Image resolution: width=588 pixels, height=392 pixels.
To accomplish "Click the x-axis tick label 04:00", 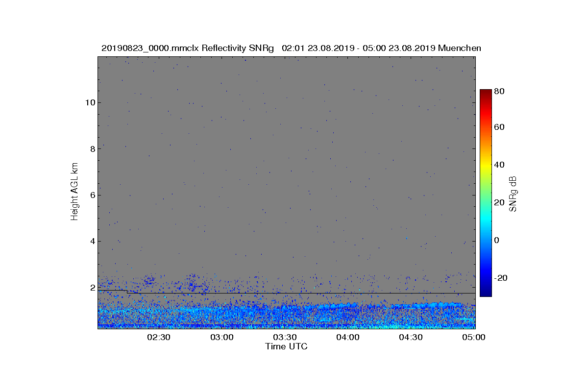I will pyautogui.click(x=348, y=338).
